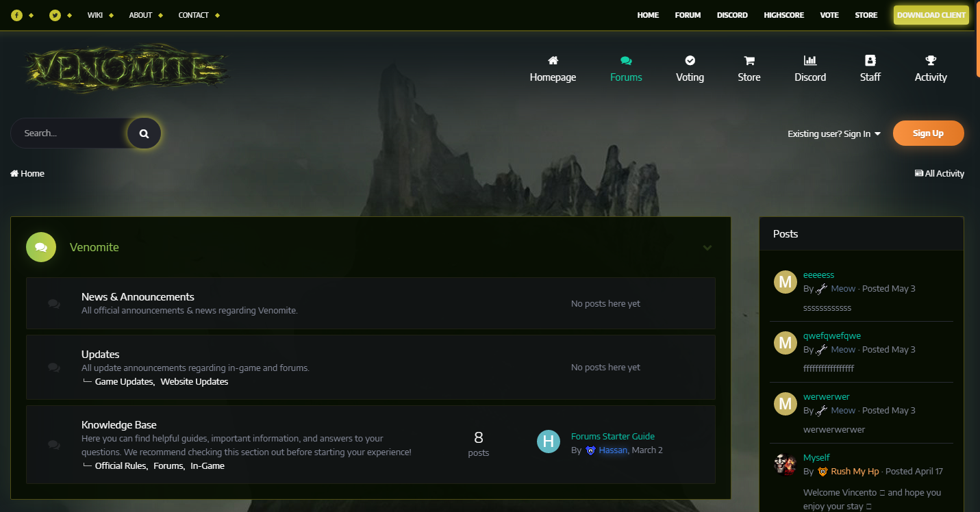This screenshot has height=512, width=980.
Task: Open HIGHSCORE in top navigation
Action: click(x=784, y=15)
